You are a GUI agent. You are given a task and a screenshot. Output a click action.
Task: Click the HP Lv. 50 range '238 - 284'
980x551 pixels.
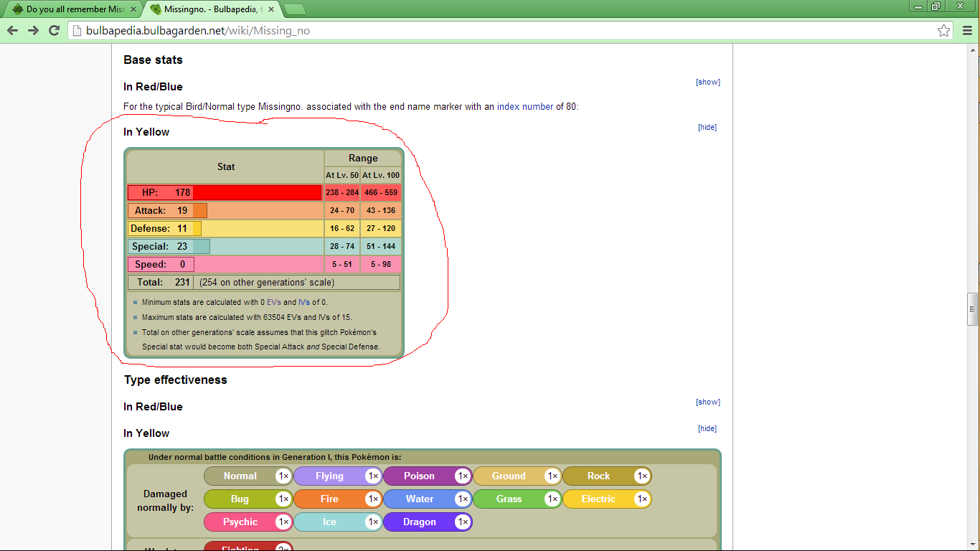[x=342, y=192]
